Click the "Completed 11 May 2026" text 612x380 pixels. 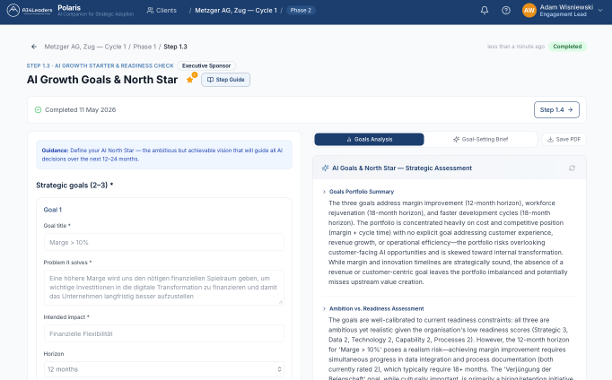click(x=80, y=110)
